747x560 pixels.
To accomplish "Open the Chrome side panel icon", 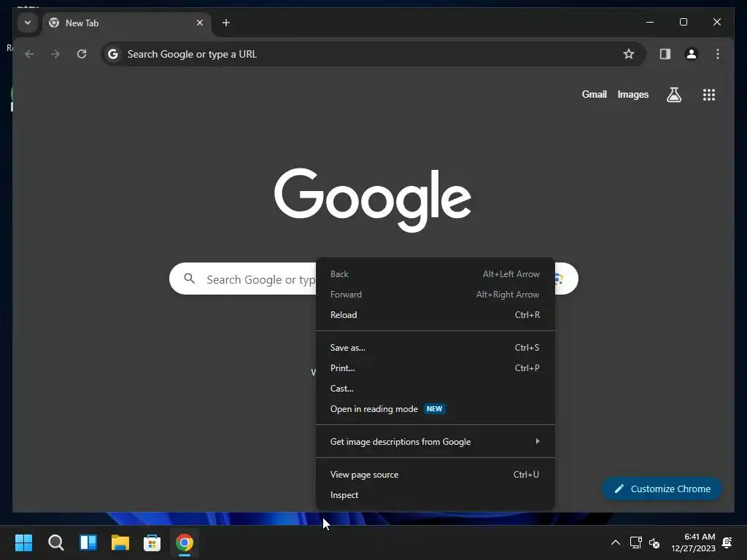I will [x=665, y=54].
